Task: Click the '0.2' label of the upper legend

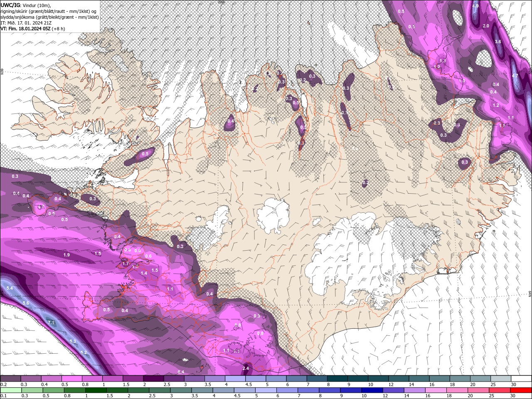Action: coord(3,384)
